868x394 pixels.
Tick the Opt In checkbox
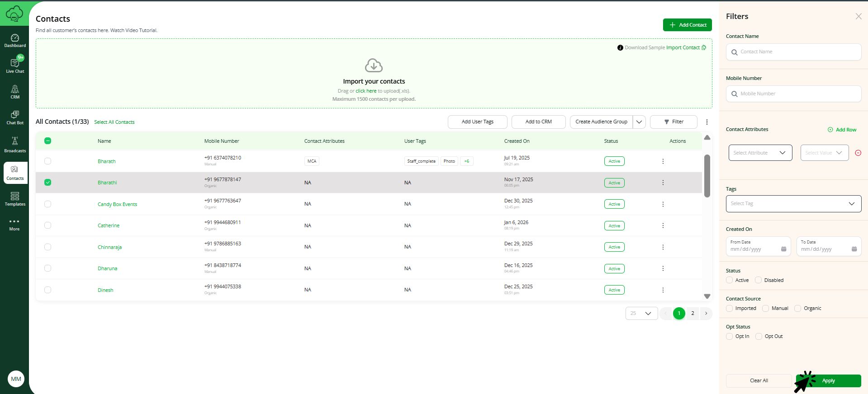click(x=730, y=337)
